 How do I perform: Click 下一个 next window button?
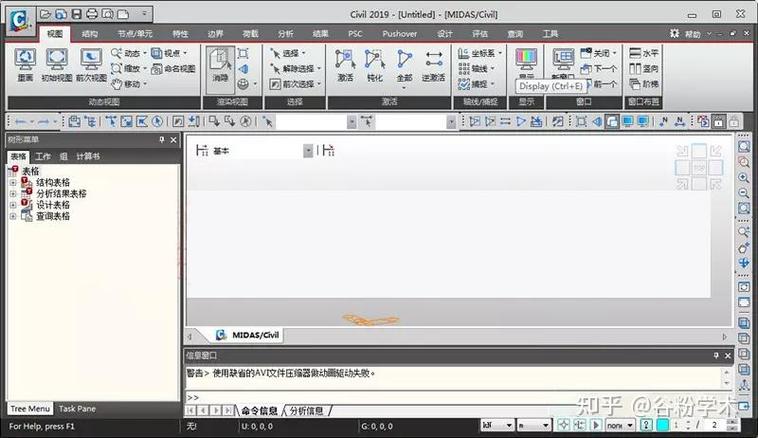tap(598, 69)
